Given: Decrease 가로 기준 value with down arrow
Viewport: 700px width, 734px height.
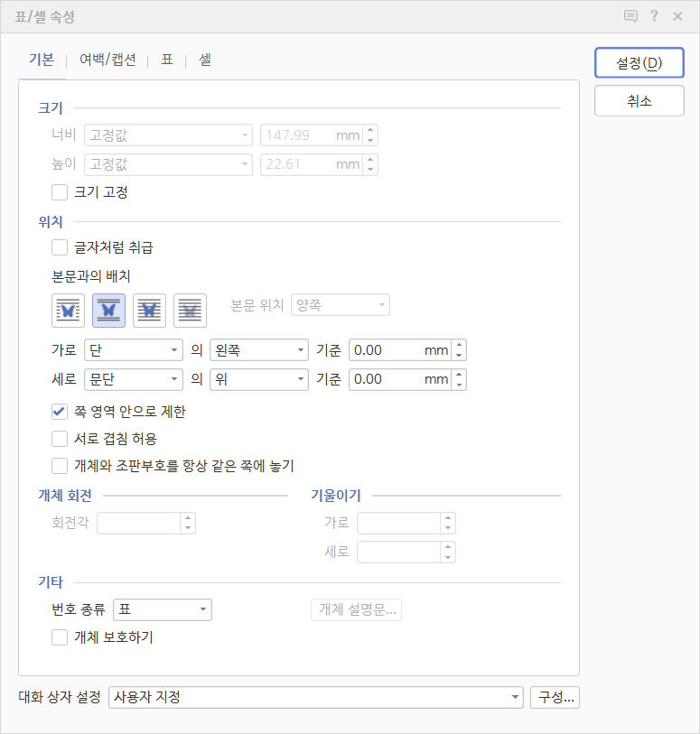Looking at the screenshot, I should [460, 356].
